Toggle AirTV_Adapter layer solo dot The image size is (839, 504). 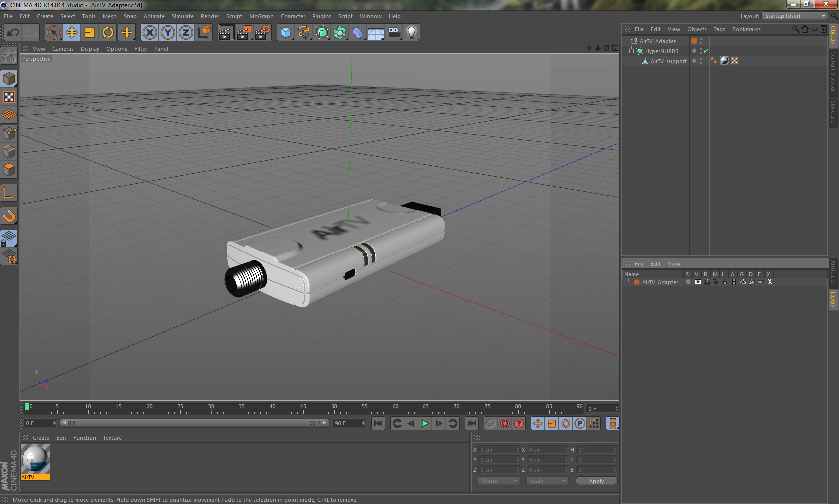pyautogui.click(x=688, y=282)
